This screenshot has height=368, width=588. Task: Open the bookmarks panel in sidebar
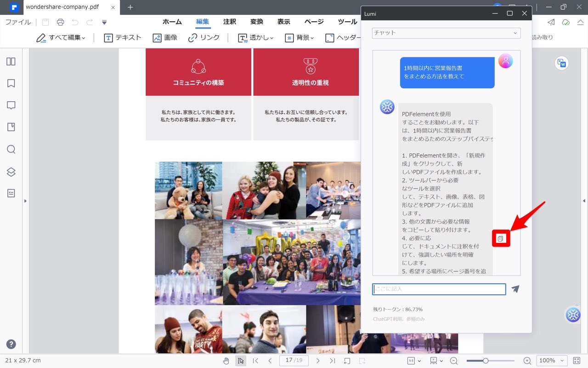tap(11, 83)
